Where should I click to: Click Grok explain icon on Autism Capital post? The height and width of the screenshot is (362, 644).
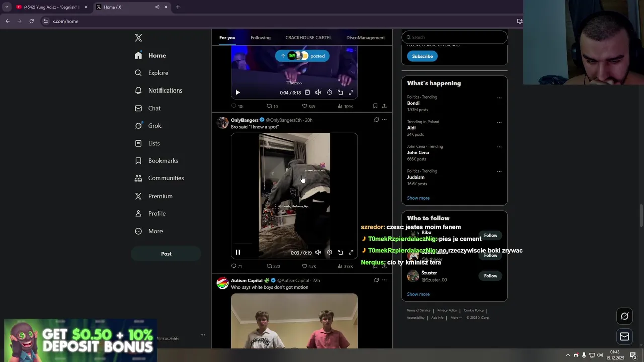pos(376,280)
